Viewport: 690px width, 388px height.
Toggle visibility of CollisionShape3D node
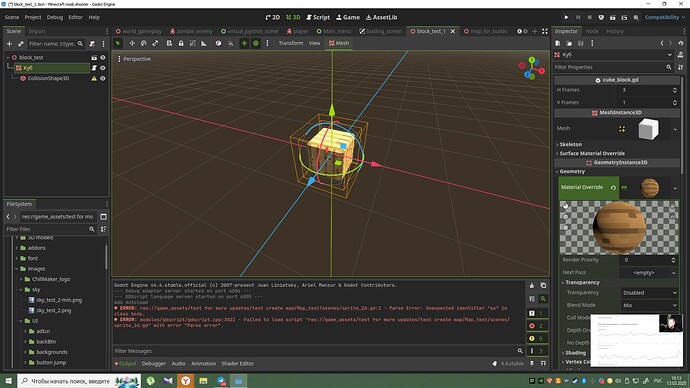coord(103,78)
